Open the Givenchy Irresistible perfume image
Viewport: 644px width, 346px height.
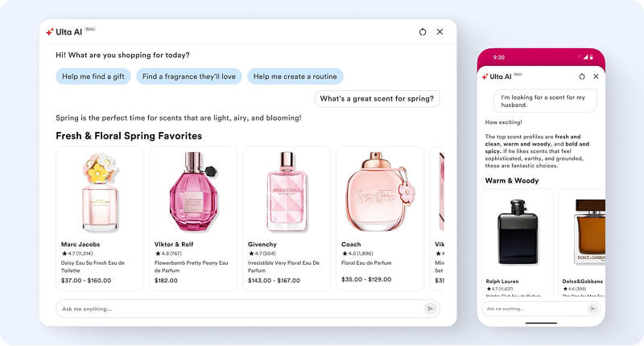pos(287,192)
